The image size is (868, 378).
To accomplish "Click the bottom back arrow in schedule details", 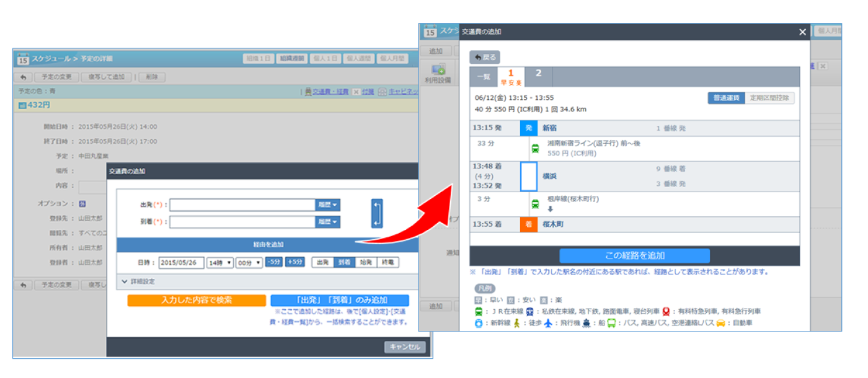I will point(23,285).
